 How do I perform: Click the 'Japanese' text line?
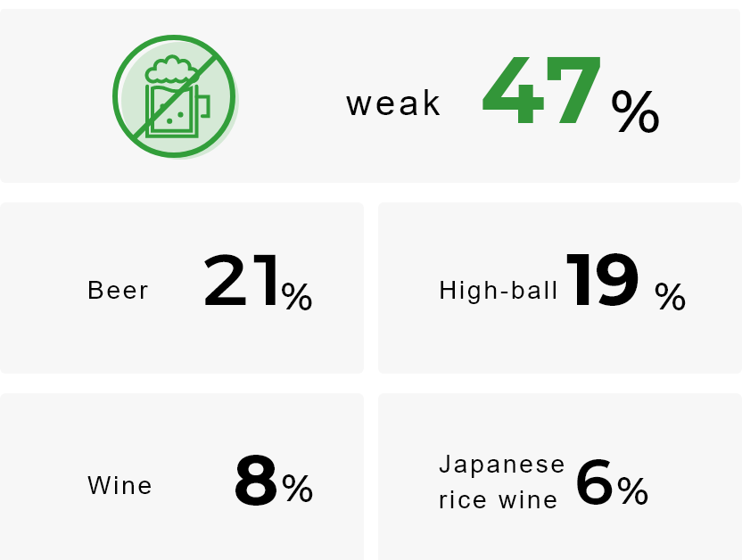502,465
